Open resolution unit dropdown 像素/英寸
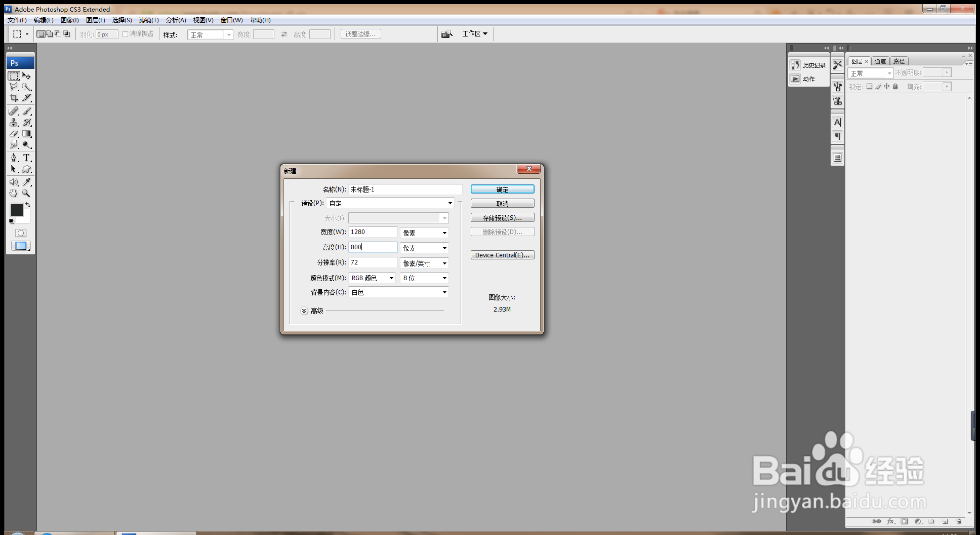This screenshot has width=980, height=535. 424,263
